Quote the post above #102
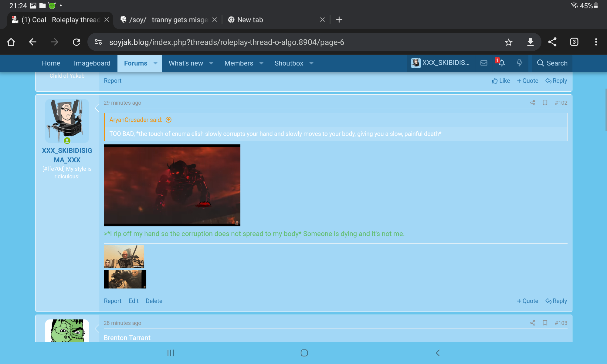Screen dimensions: 607x364 (527, 81)
